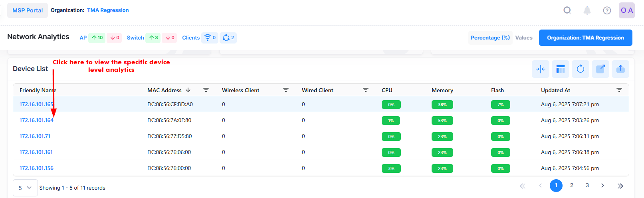Viewport: 644px width, 198px height.
Task: Open the help question mark icon
Action: tap(607, 10)
